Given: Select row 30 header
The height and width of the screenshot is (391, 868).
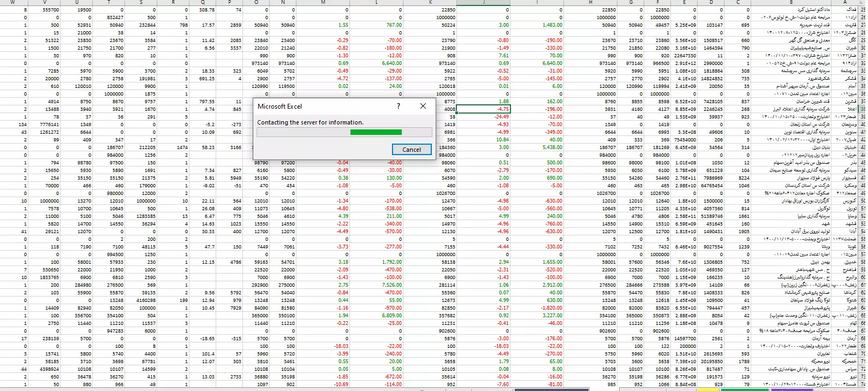Looking at the screenshot, I should 864,48.
